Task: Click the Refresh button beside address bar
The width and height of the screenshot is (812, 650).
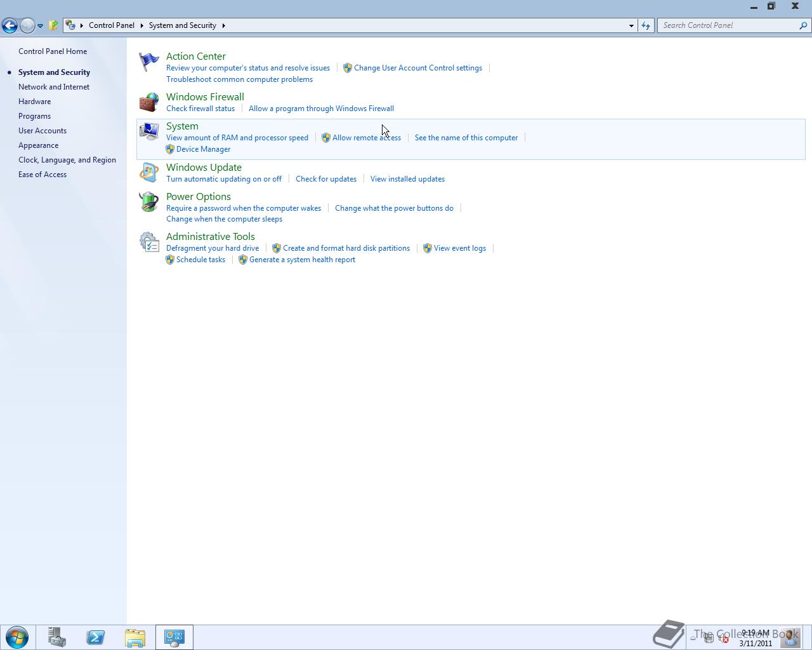Action: coord(646,25)
